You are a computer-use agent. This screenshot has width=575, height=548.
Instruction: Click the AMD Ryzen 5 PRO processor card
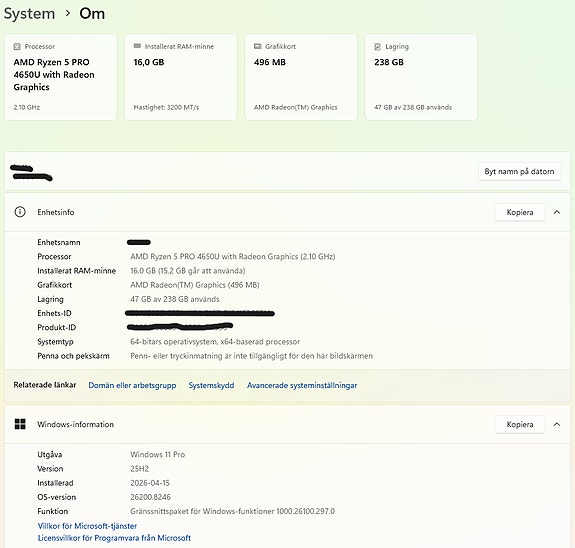pyautogui.click(x=61, y=77)
